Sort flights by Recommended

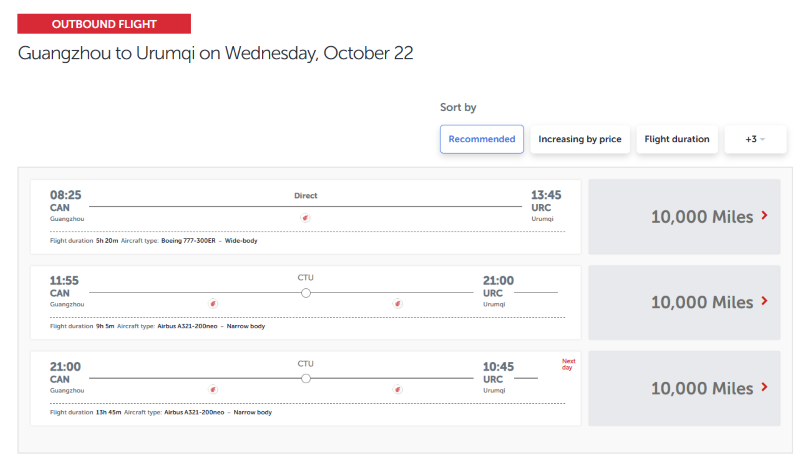click(x=482, y=139)
